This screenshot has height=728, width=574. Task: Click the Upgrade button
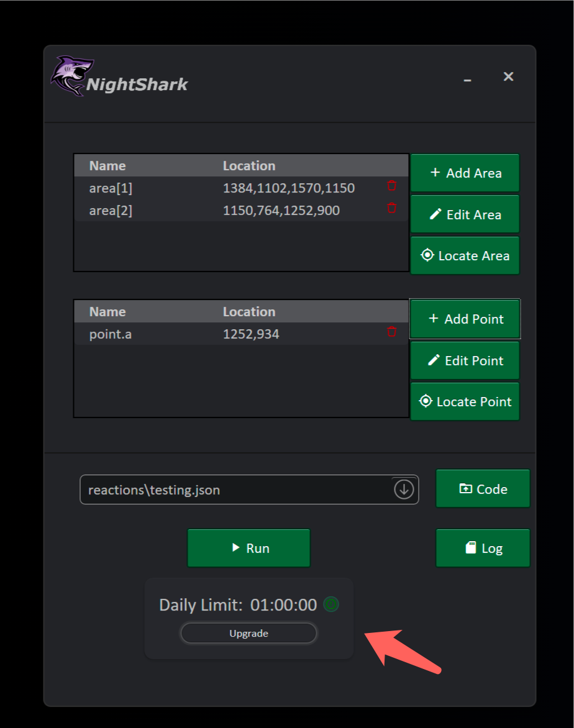248,634
